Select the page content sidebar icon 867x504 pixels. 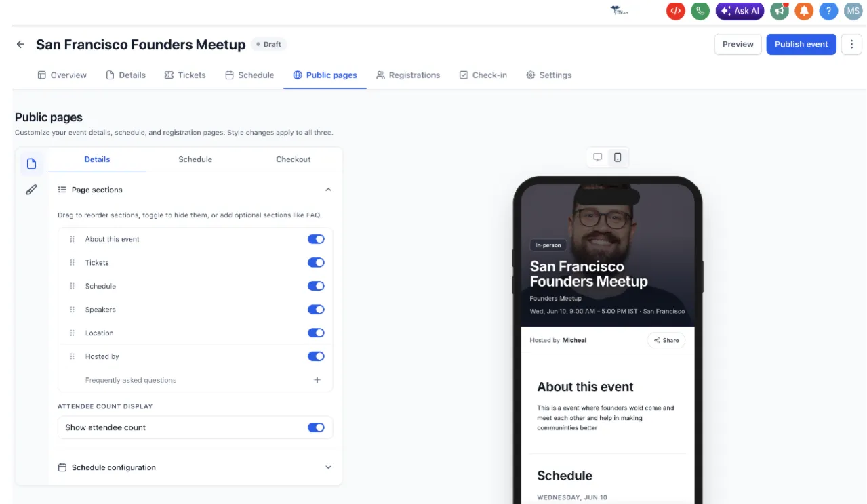click(x=31, y=164)
